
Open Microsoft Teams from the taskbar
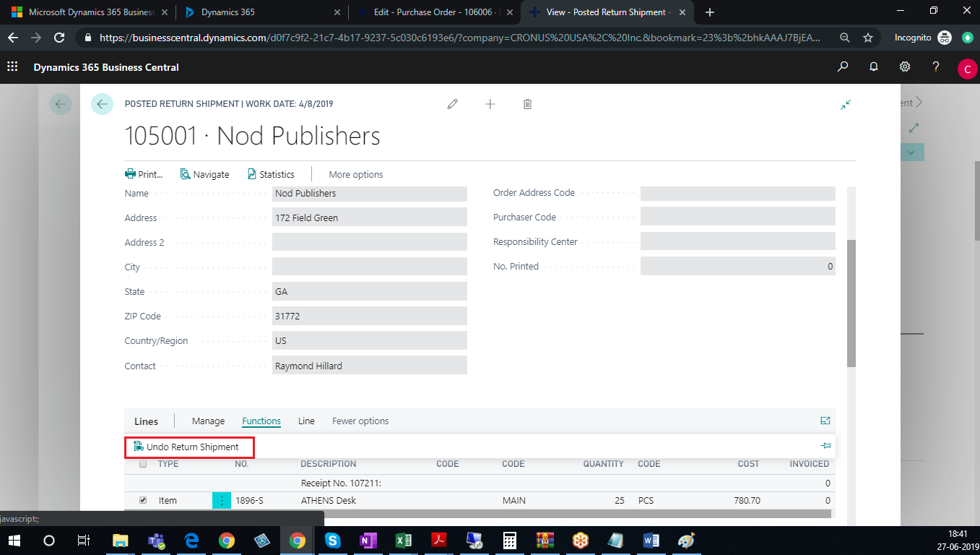(156, 541)
